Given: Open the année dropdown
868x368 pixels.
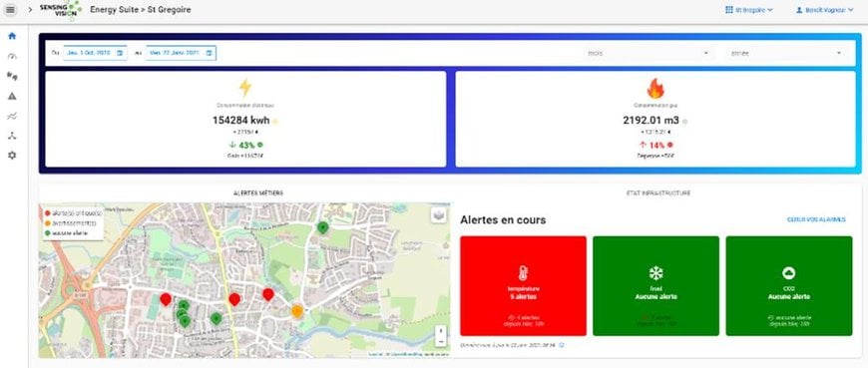Looking at the screenshot, I should [786, 53].
